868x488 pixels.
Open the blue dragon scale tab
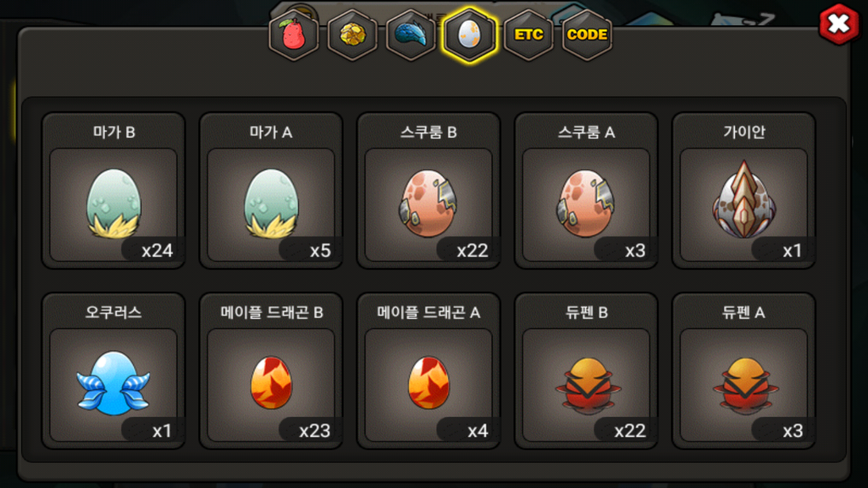coord(411,35)
